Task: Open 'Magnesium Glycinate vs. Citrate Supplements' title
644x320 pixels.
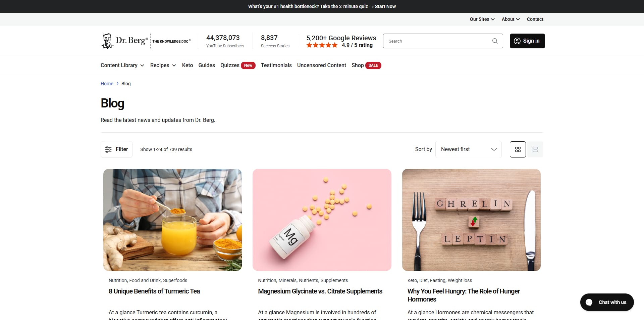Action: 320,291
